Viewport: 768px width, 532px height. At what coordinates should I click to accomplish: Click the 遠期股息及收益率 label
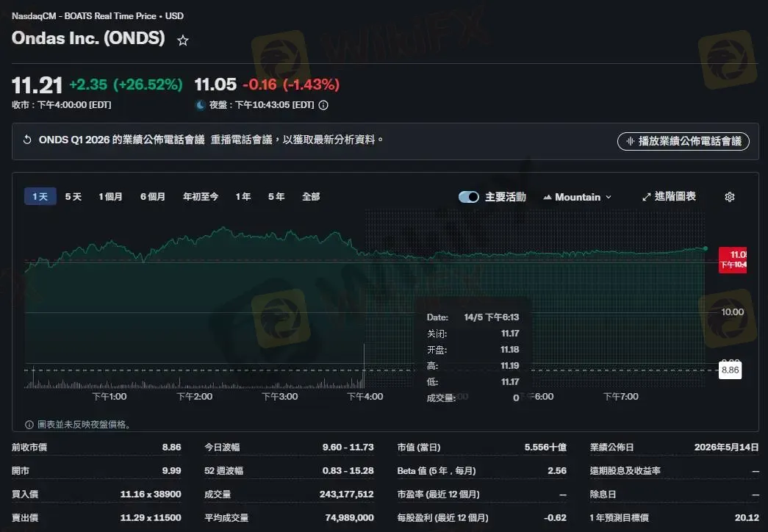[625, 471]
